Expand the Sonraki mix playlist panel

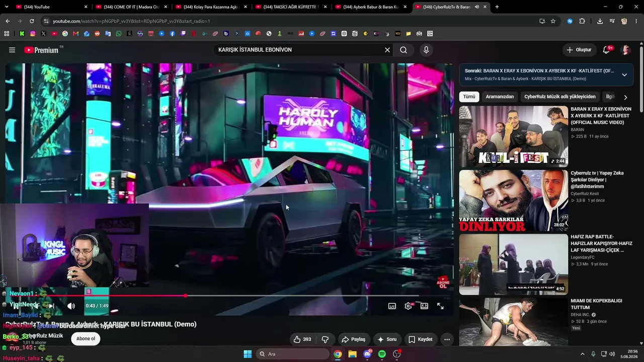click(624, 75)
